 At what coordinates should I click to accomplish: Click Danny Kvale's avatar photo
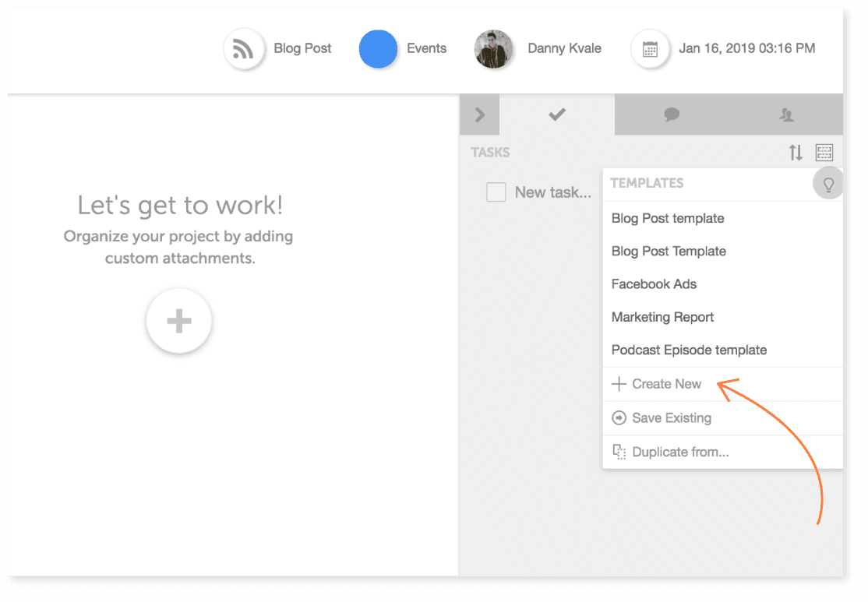493,49
